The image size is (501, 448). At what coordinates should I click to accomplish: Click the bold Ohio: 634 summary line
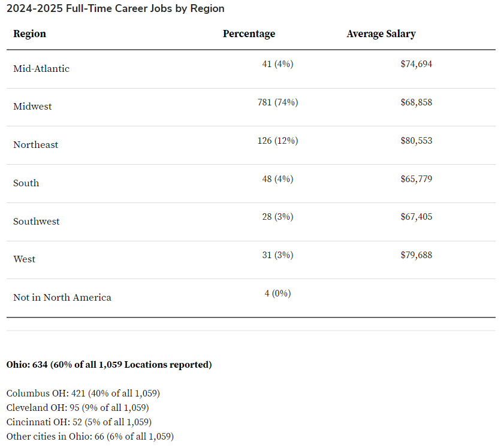tap(109, 365)
